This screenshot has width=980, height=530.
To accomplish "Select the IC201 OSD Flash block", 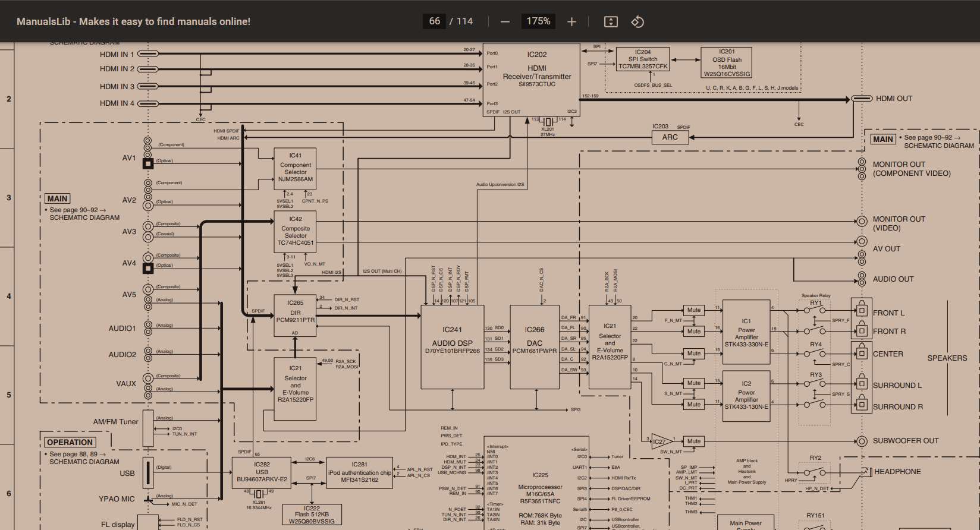I will 727,63.
